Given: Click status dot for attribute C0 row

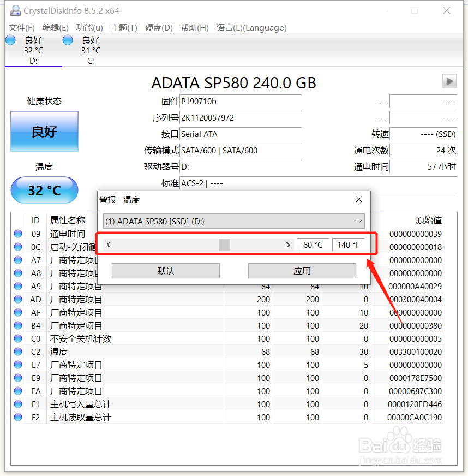Looking at the screenshot, I should coord(18,338).
